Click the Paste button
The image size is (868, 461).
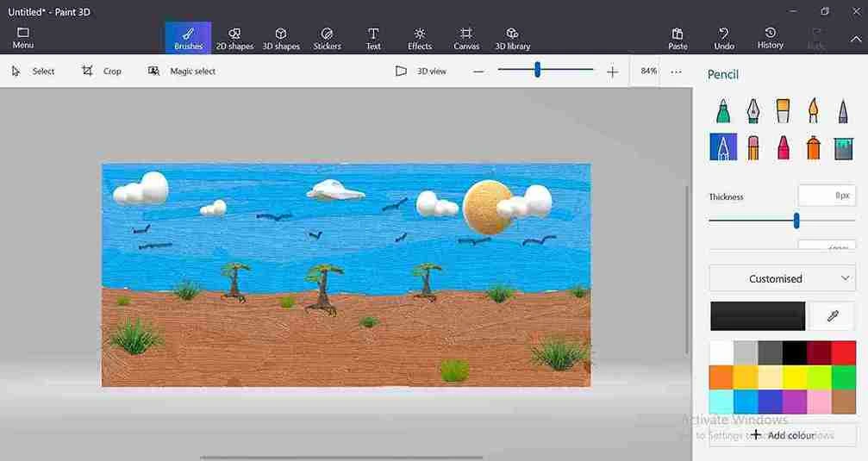(x=678, y=38)
